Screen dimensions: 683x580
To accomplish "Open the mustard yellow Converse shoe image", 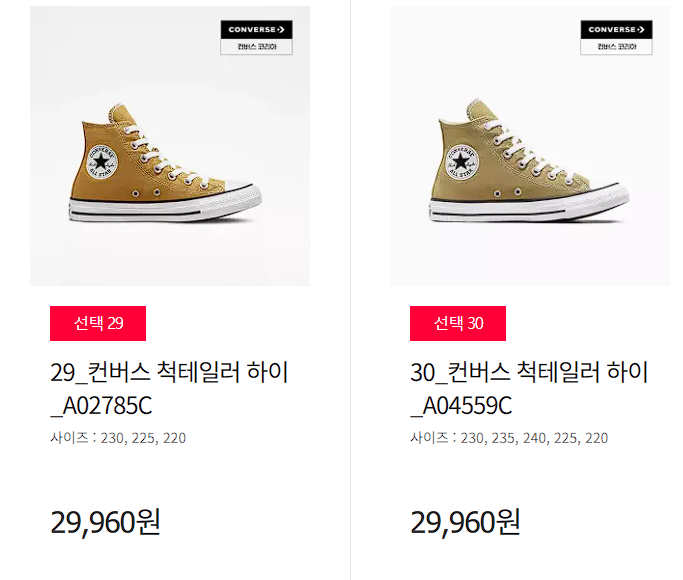I will pos(170,146).
